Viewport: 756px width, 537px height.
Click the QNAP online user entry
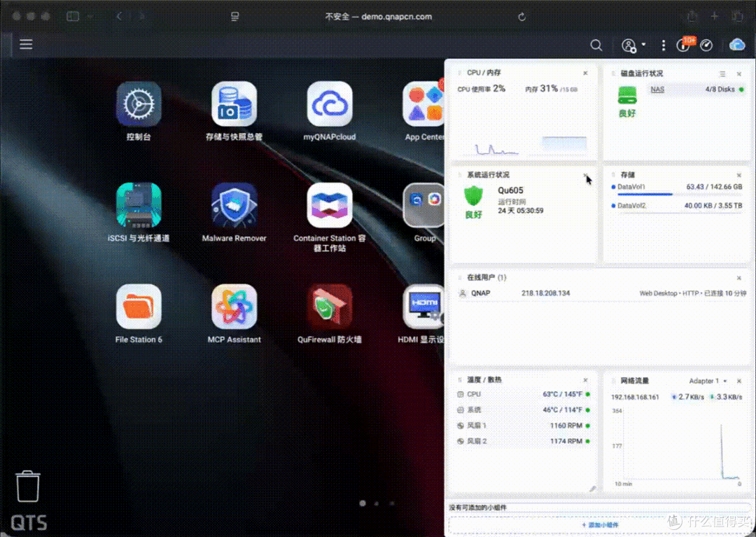coord(601,293)
